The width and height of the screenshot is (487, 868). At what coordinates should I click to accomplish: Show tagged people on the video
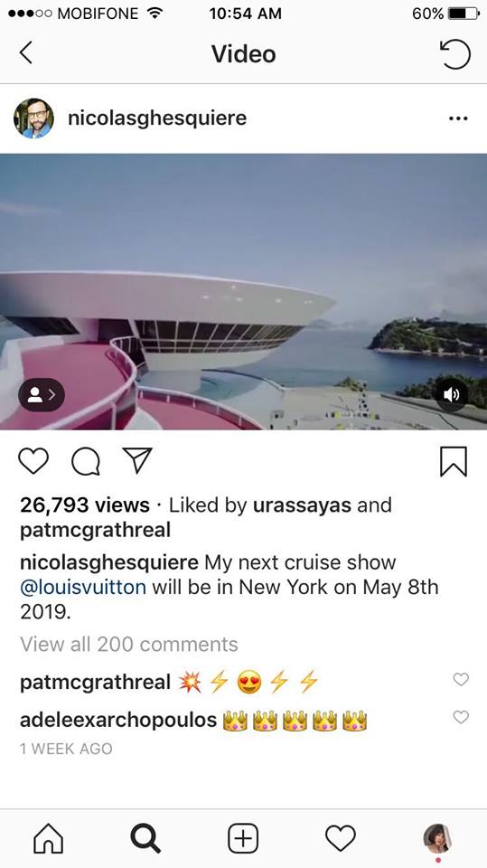(42, 395)
